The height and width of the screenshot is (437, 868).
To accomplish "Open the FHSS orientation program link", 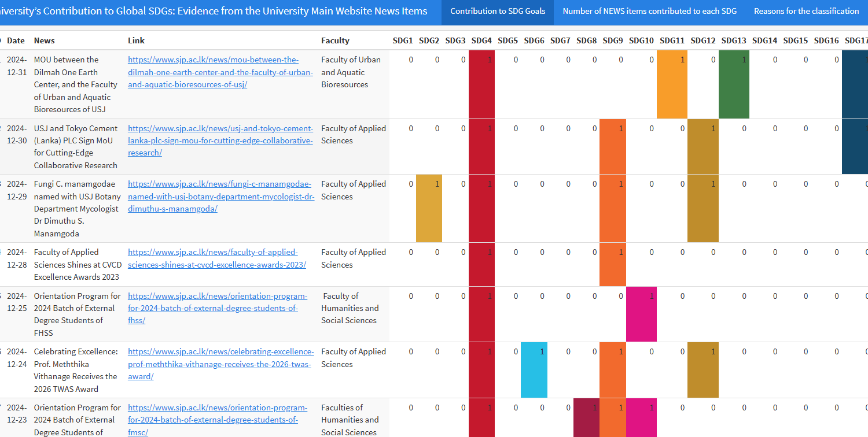I will point(217,308).
